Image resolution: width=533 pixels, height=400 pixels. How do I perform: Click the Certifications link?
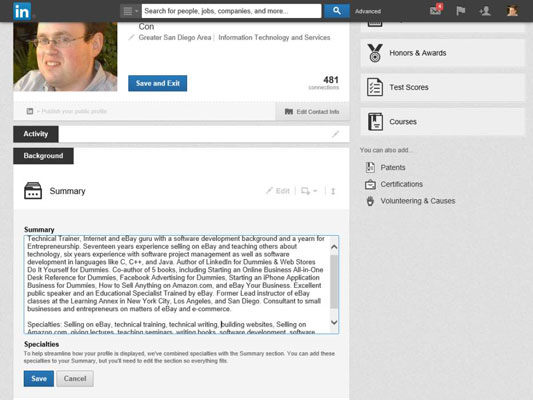tap(401, 184)
